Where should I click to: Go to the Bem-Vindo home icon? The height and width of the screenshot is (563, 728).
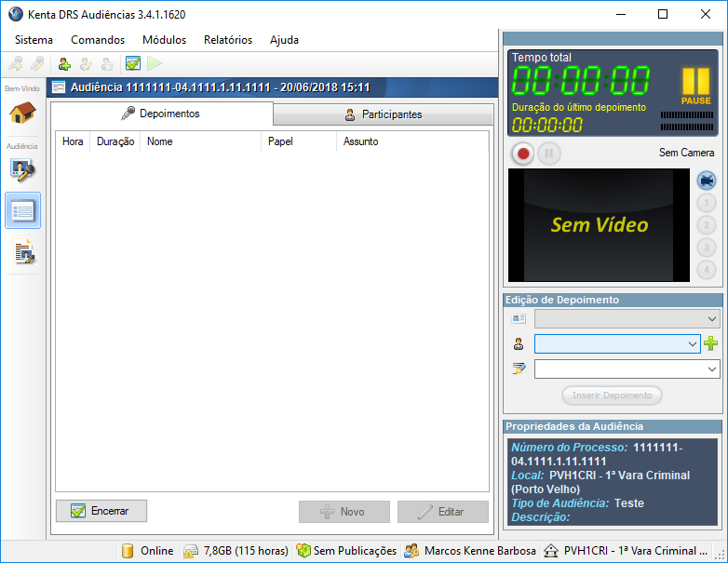click(22, 112)
